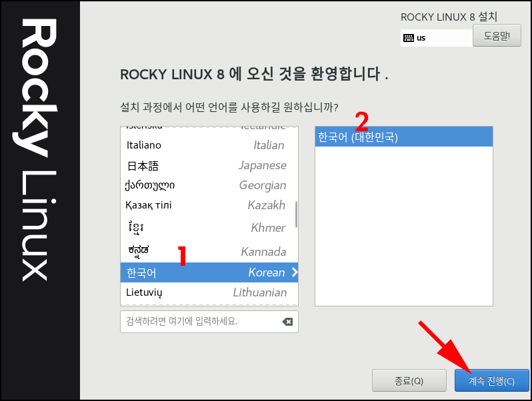The height and width of the screenshot is (401, 532).
Task: Select the Georgian language row
Action: click(x=209, y=185)
